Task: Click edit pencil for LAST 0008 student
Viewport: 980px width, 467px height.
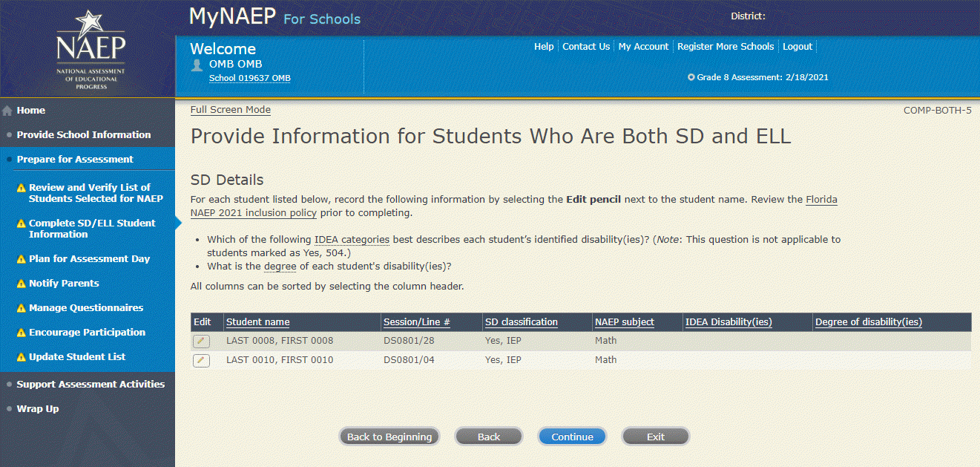Action: (x=201, y=342)
